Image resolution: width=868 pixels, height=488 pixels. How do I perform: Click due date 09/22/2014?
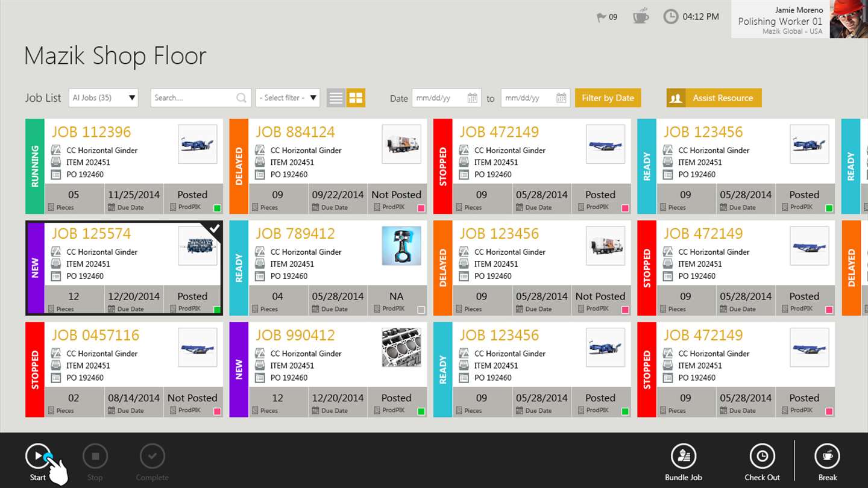point(338,195)
